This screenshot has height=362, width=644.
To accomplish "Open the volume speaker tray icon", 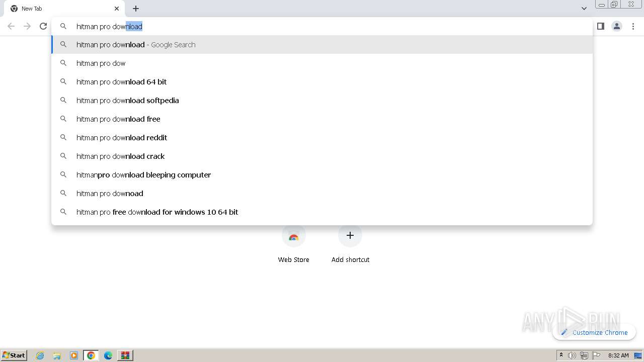I will (572, 355).
